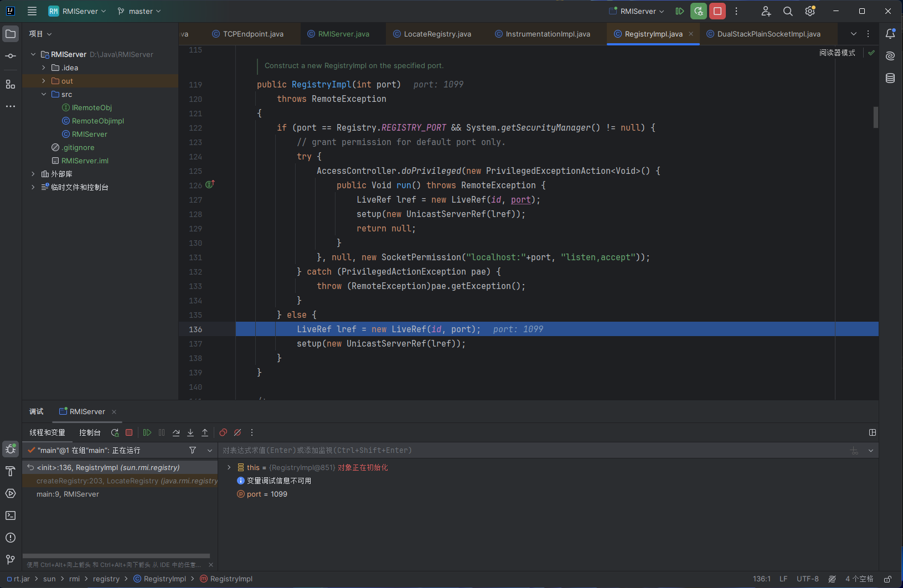Stop RMIServer with the red stop button

[718, 11]
